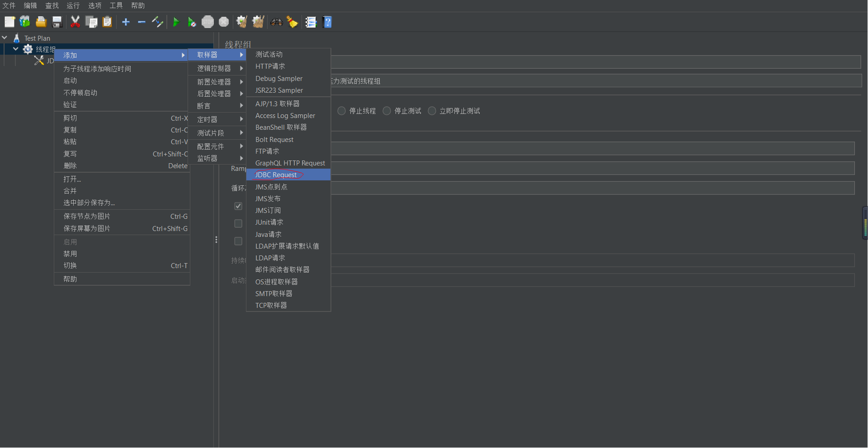
Task: Click 为子线程添加响应时间 menu entry
Action: (x=122, y=69)
